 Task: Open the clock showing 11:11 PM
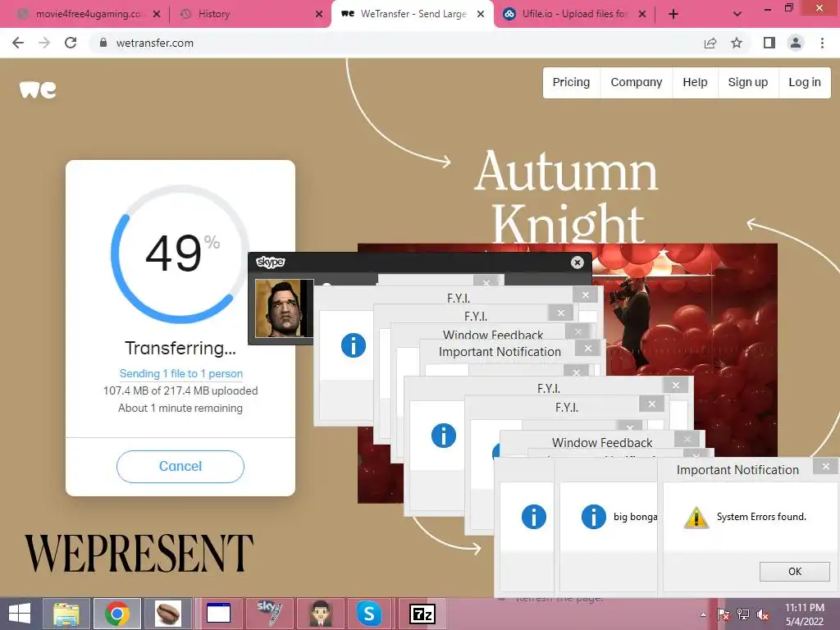[805, 614]
